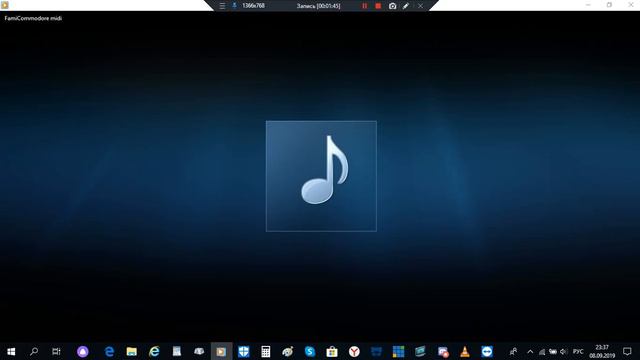The width and height of the screenshot is (640, 360).
Task: Click the microphone icon in recorder bar
Action: click(234, 5)
